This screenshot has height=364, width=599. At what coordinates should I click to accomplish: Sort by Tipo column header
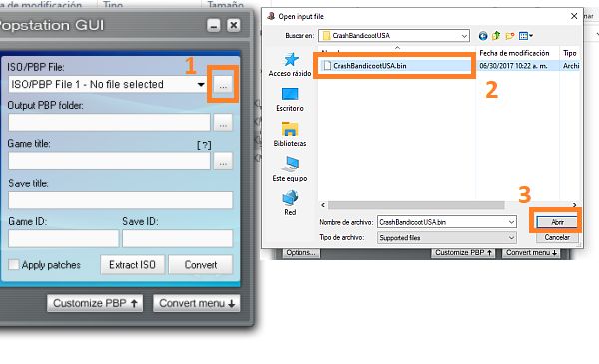[570, 53]
